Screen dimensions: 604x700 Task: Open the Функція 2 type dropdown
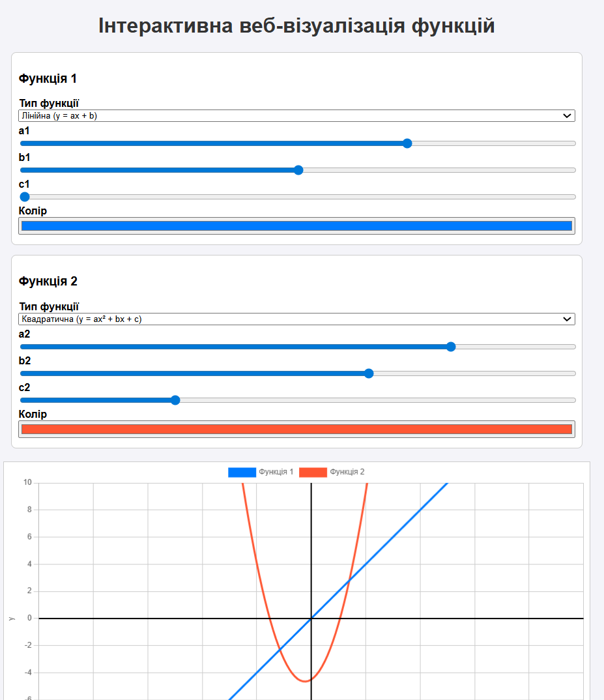296,319
